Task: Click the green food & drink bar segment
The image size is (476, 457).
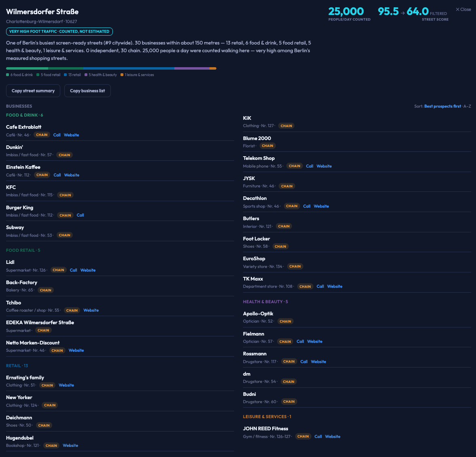Action: (x=27, y=68)
